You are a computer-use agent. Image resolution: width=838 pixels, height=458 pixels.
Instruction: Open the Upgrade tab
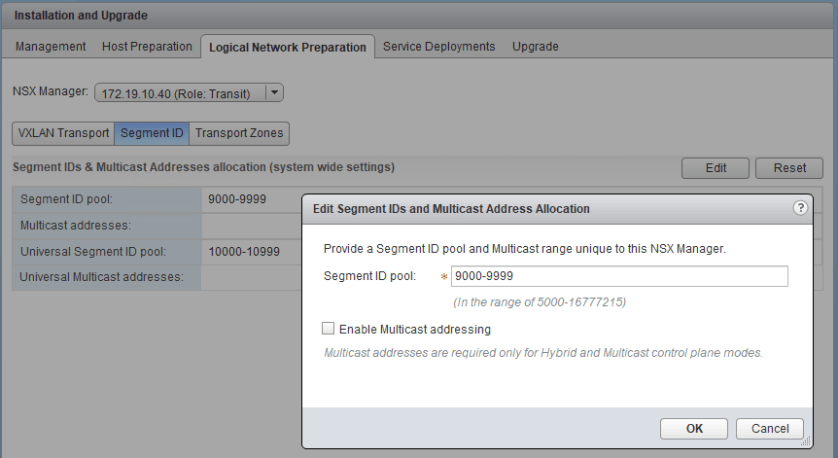535,47
